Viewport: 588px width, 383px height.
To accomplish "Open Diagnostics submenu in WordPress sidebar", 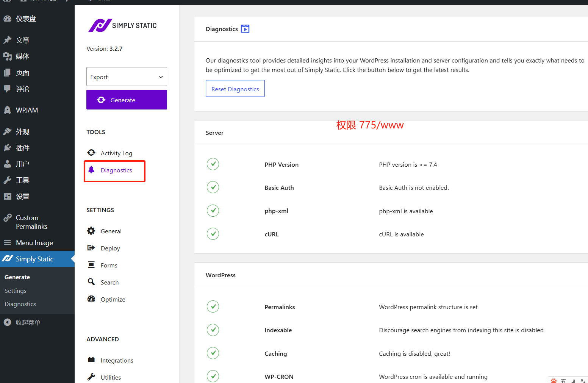I will click(20, 304).
